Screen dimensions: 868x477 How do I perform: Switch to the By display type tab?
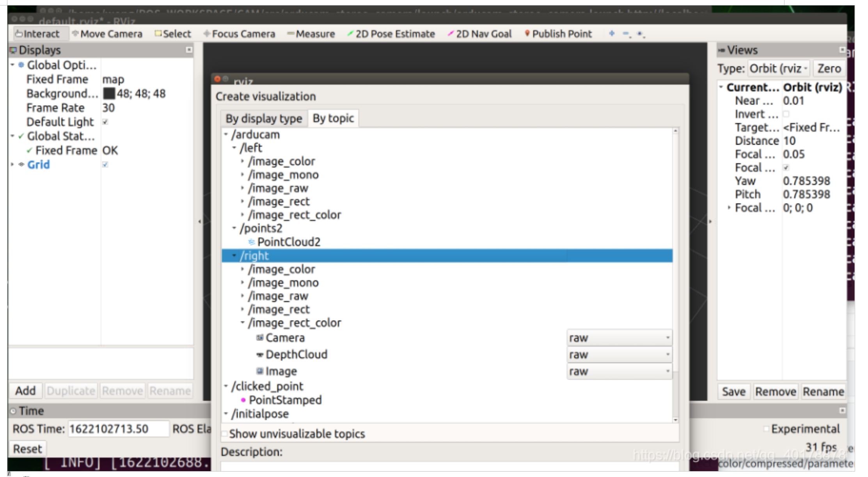(264, 118)
